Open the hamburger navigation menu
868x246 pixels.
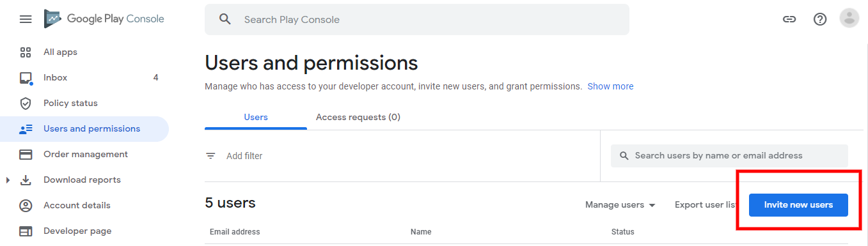26,19
